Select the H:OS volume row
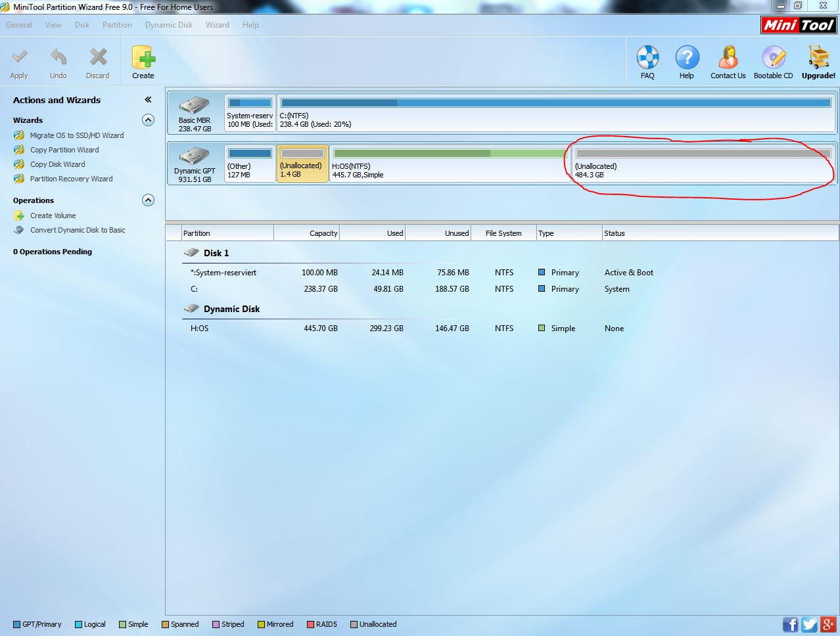Image resolution: width=840 pixels, height=636 pixels. coord(502,329)
